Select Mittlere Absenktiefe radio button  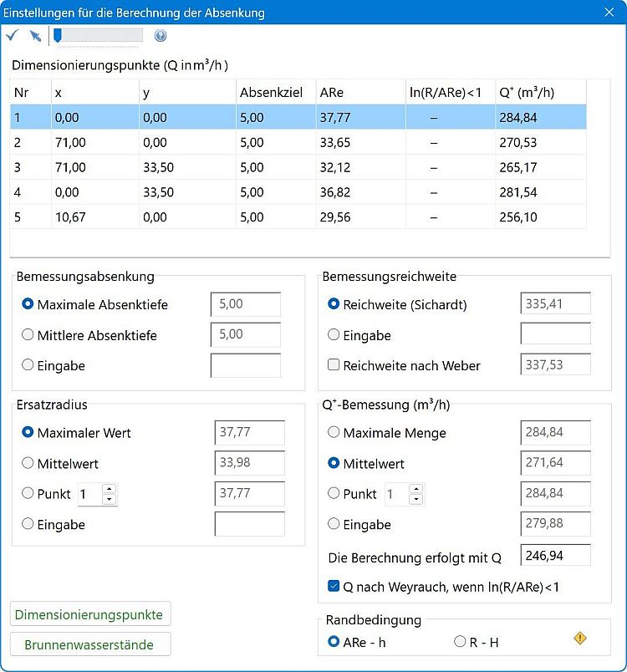[28, 335]
